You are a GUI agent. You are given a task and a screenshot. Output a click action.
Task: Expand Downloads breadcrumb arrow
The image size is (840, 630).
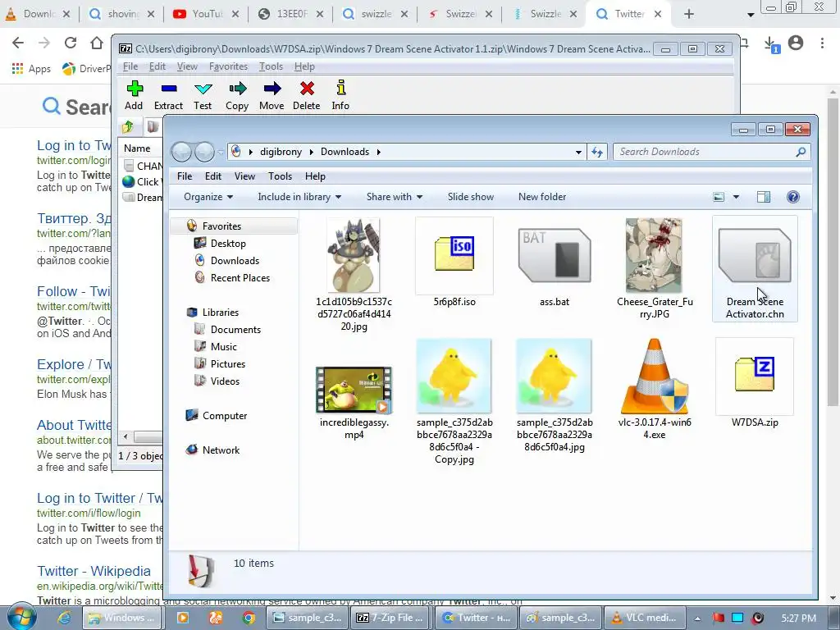tap(379, 152)
